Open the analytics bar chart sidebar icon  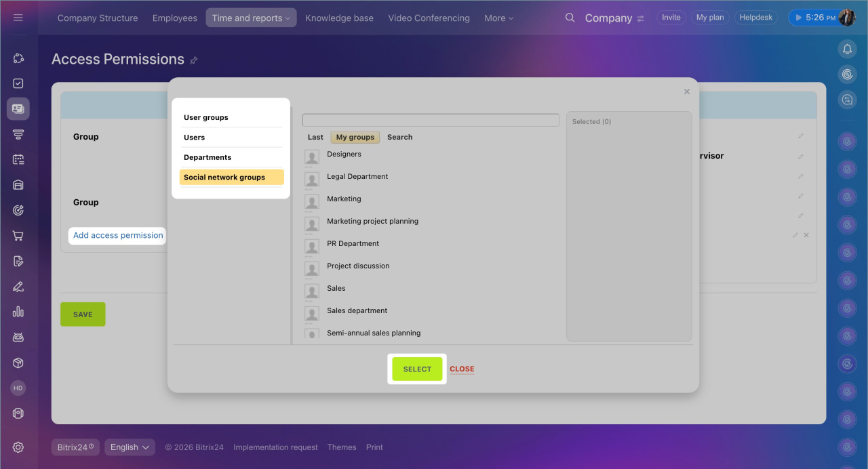coord(18,312)
